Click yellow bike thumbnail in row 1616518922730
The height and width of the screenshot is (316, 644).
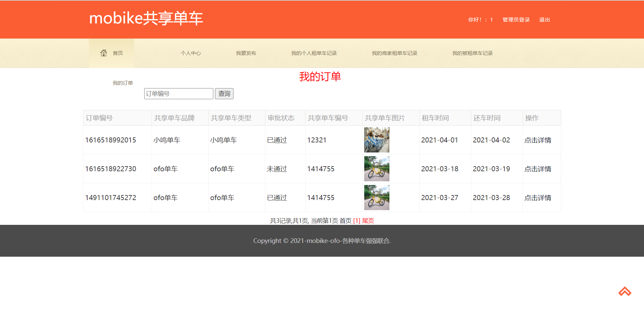point(377,169)
